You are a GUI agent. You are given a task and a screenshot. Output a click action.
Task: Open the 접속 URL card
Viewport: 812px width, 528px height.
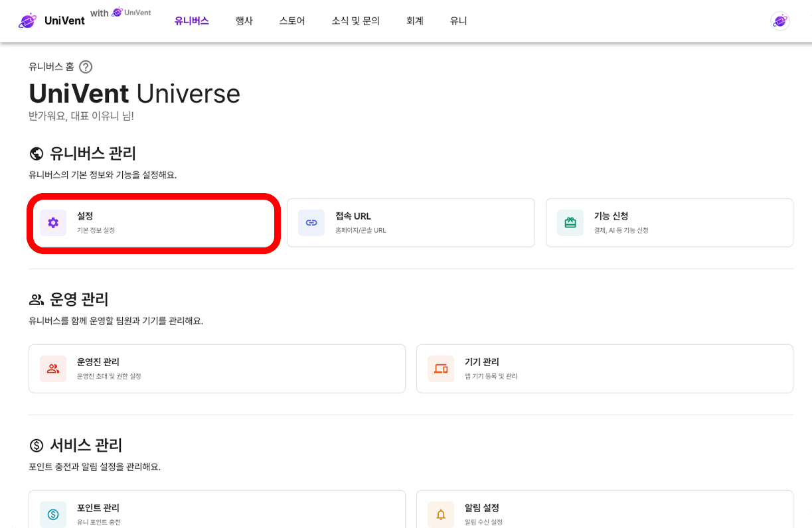(x=410, y=222)
